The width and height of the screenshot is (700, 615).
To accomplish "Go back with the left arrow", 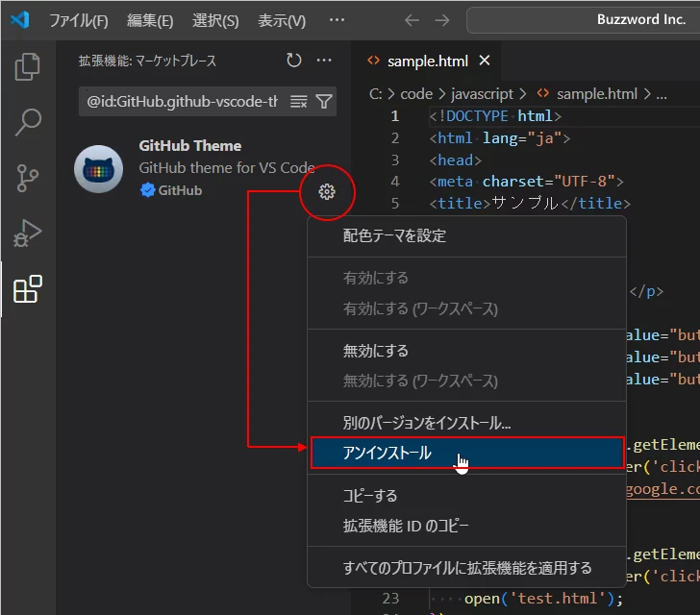I will coord(412,20).
